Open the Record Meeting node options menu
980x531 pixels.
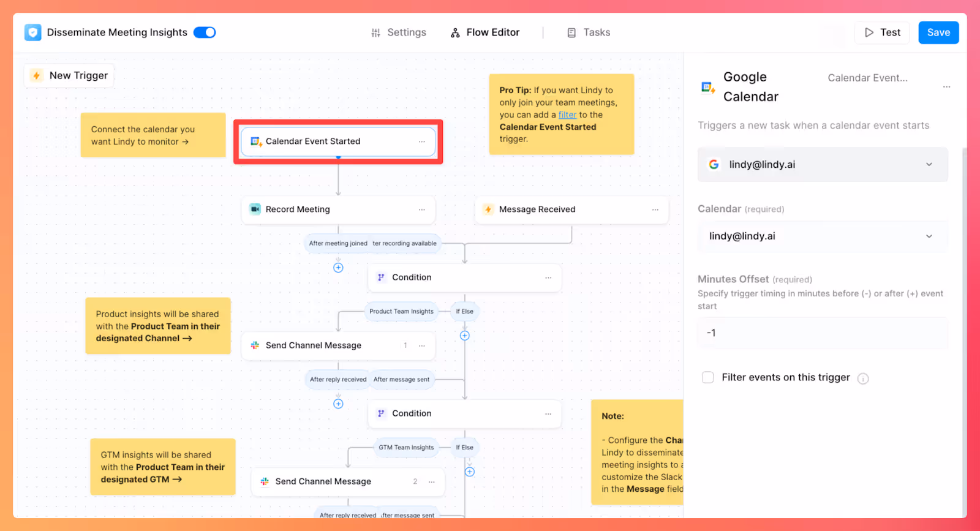point(422,209)
